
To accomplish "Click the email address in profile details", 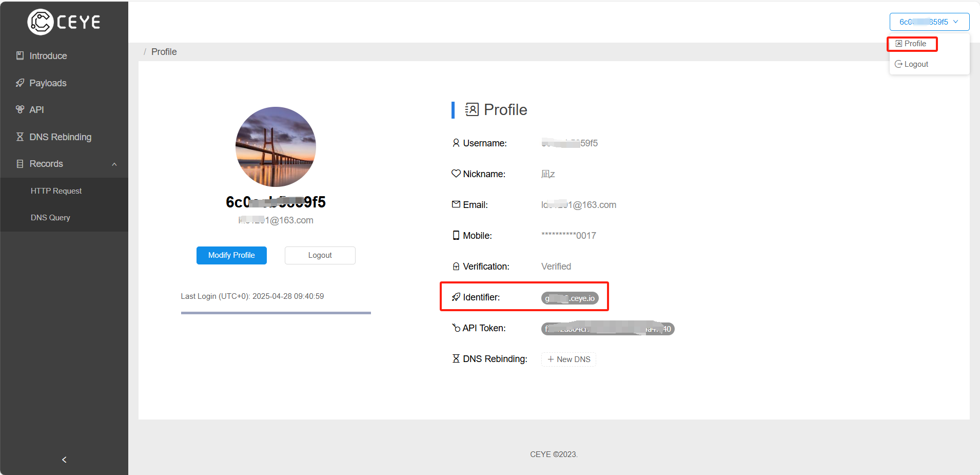I will pos(579,205).
